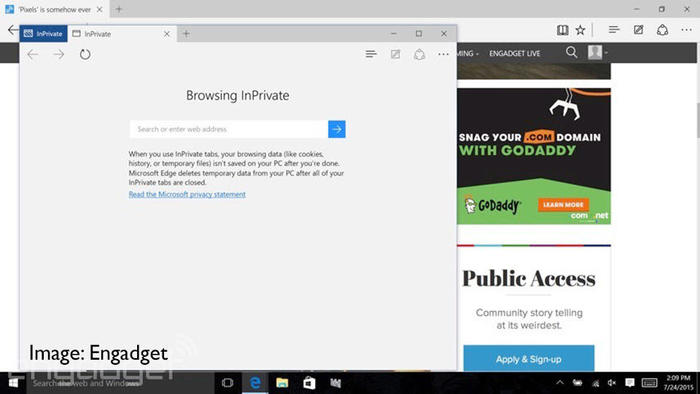The width and height of the screenshot is (700, 394).
Task: Click the Apply & Sign-up button
Action: (529, 359)
